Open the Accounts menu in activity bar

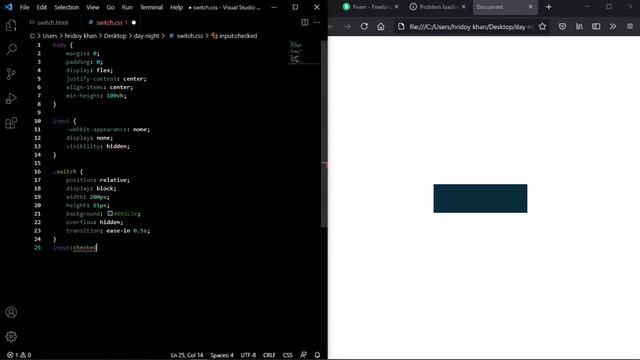tap(11, 312)
